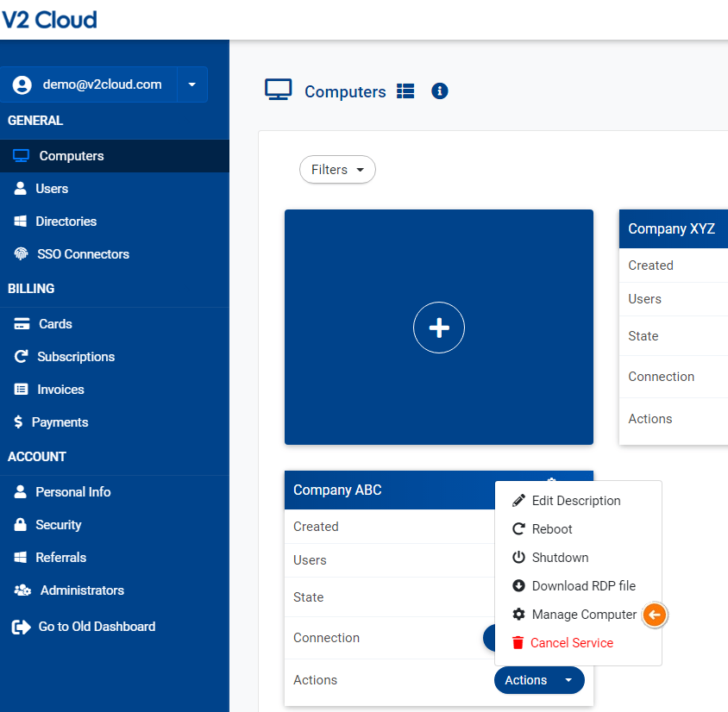
Task: Expand the Actions button dropdown caret
Action: click(568, 680)
